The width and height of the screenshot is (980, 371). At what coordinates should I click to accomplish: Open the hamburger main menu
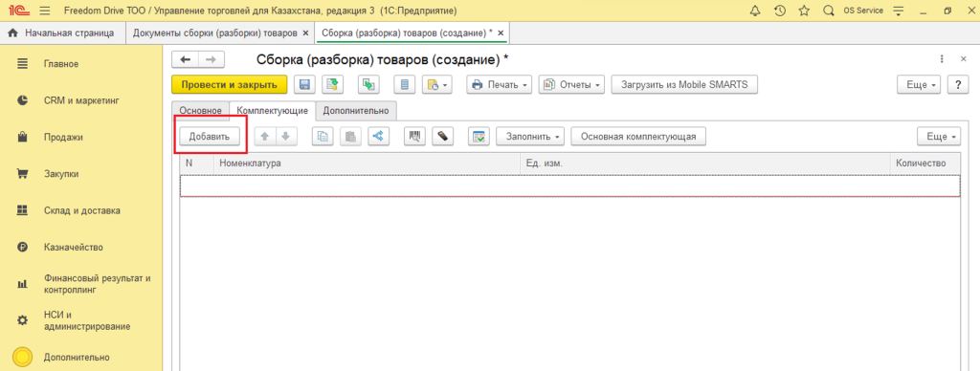(x=44, y=11)
